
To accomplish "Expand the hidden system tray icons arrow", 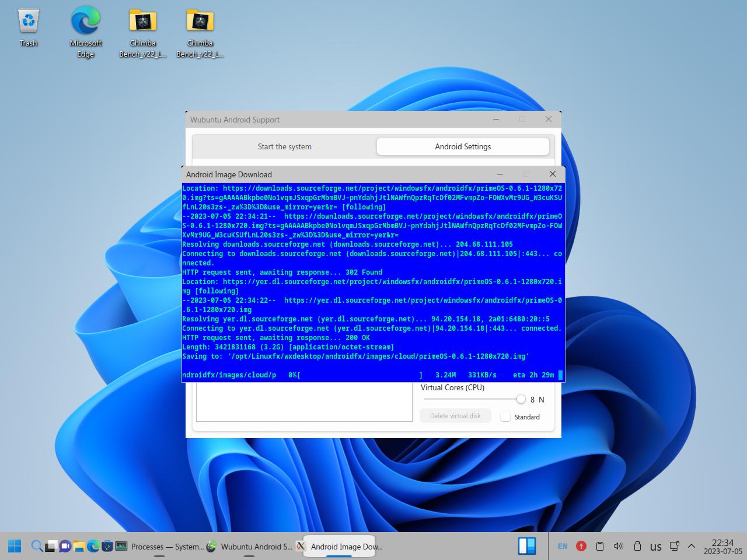I will pos(692,547).
